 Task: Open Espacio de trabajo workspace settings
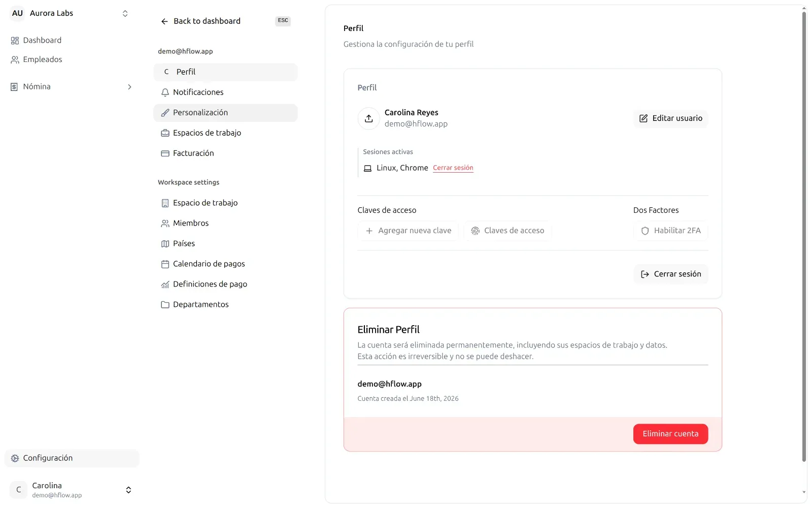(225, 203)
